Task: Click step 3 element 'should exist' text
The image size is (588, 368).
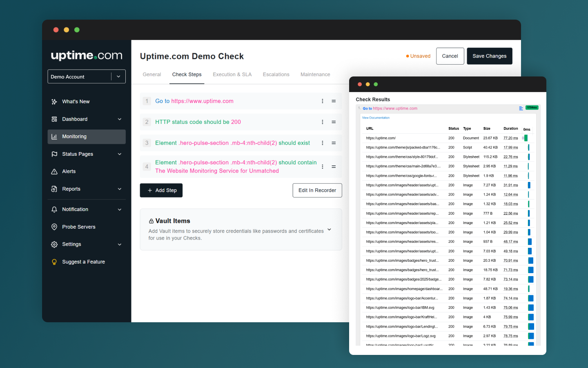Action: 232,143
